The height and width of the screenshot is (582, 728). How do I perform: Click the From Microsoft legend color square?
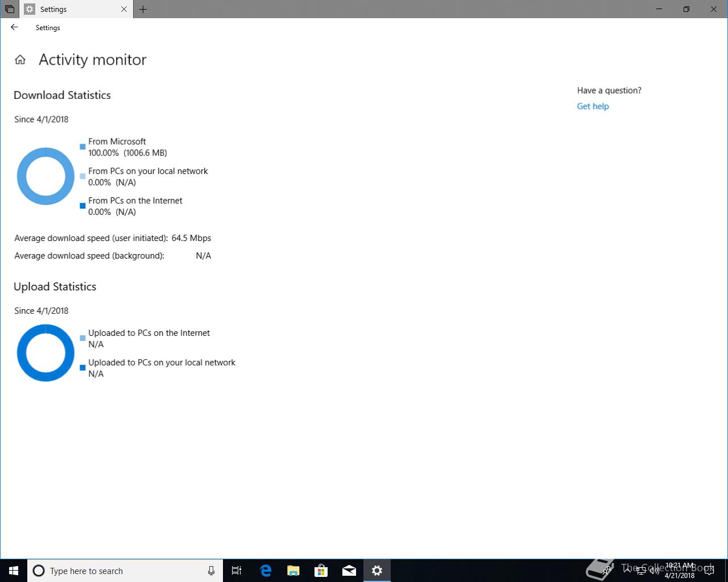point(82,147)
